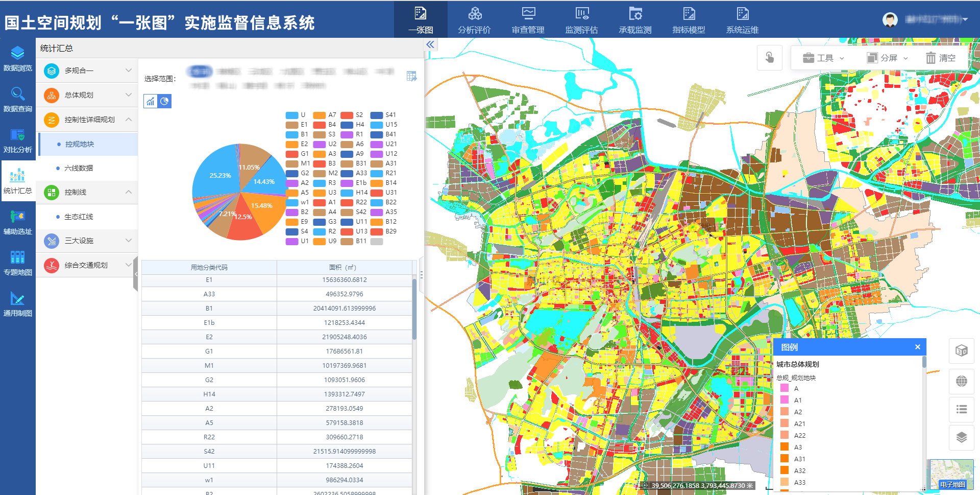
Task: Expand the 多规合一 section chevron
Action: click(129, 70)
